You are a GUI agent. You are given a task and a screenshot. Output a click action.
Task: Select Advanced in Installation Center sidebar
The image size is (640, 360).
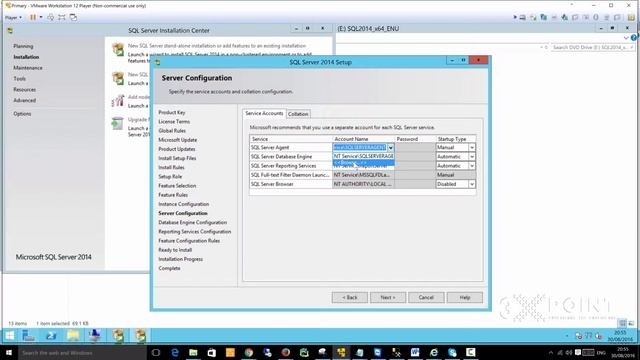point(24,100)
